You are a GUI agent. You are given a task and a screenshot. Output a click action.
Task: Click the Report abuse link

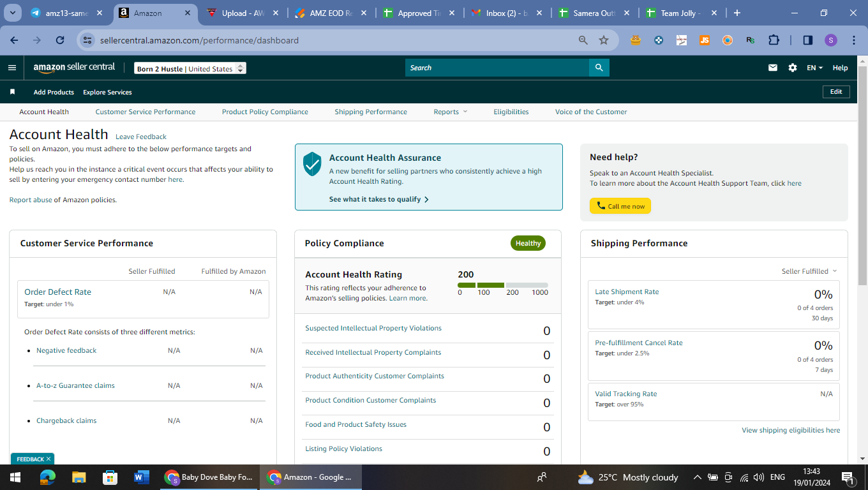[x=31, y=200]
